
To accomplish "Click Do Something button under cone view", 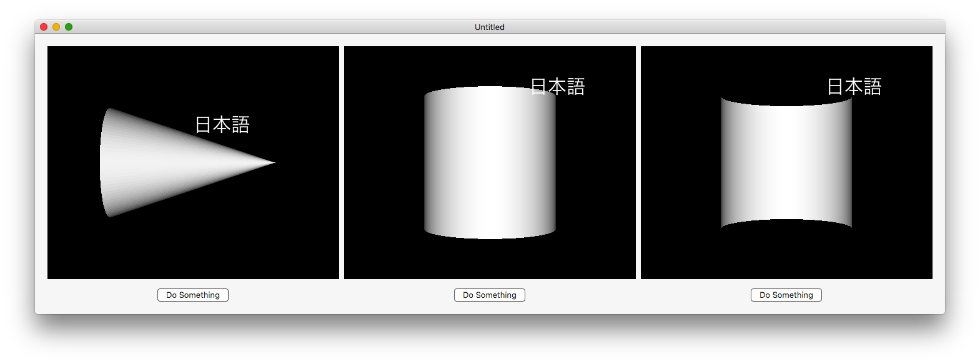I will click(x=193, y=295).
